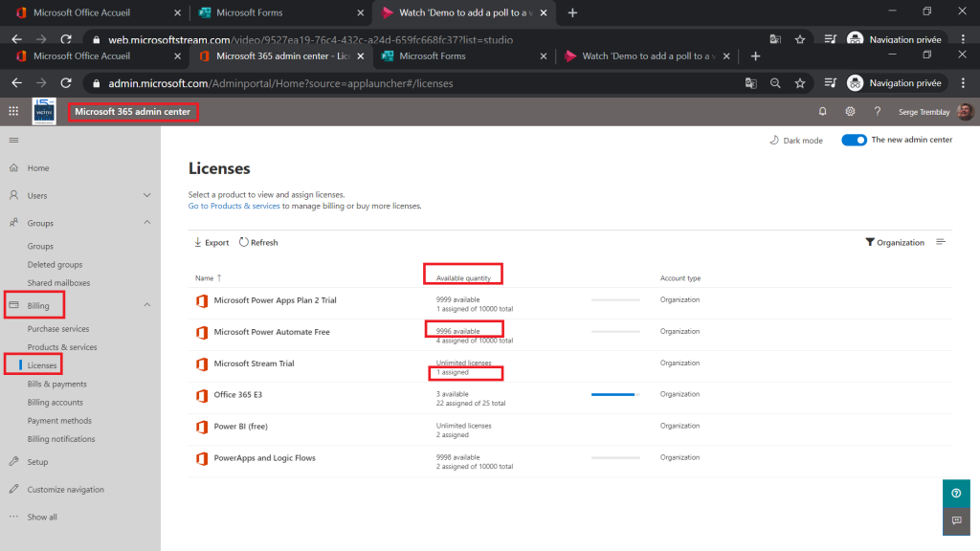Image resolution: width=980 pixels, height=551 pixels.
Task: Open the Help panel via question mark icon
Action: [878, 112]
